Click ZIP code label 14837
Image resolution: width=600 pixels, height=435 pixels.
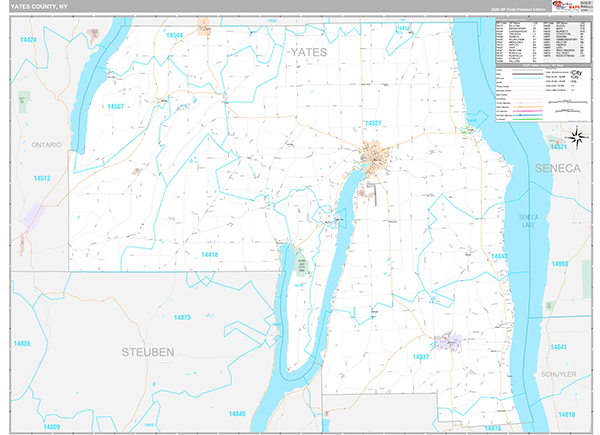(x=421, y=357)
